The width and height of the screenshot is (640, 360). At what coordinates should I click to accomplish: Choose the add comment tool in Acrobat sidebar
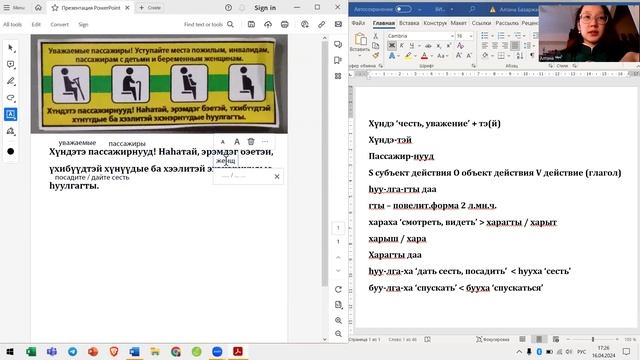tap(11, 64)
